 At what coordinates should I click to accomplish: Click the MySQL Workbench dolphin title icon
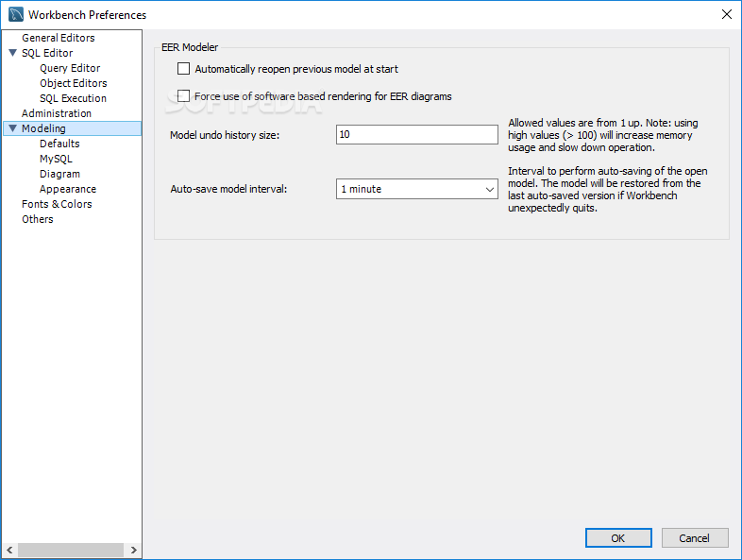tap(16, 14)
